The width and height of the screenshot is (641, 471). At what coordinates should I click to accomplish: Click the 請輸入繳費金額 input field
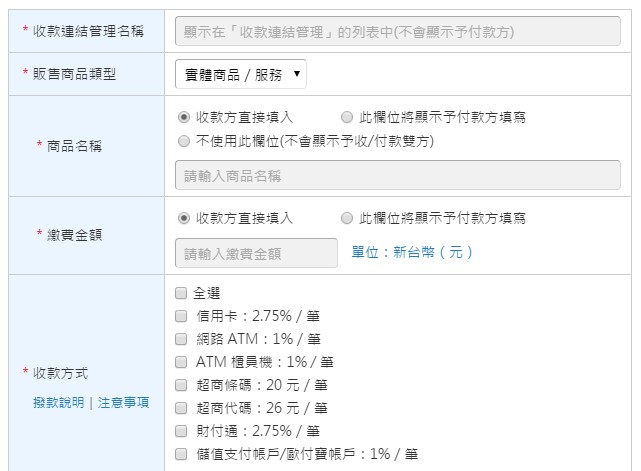coord(256,253)
